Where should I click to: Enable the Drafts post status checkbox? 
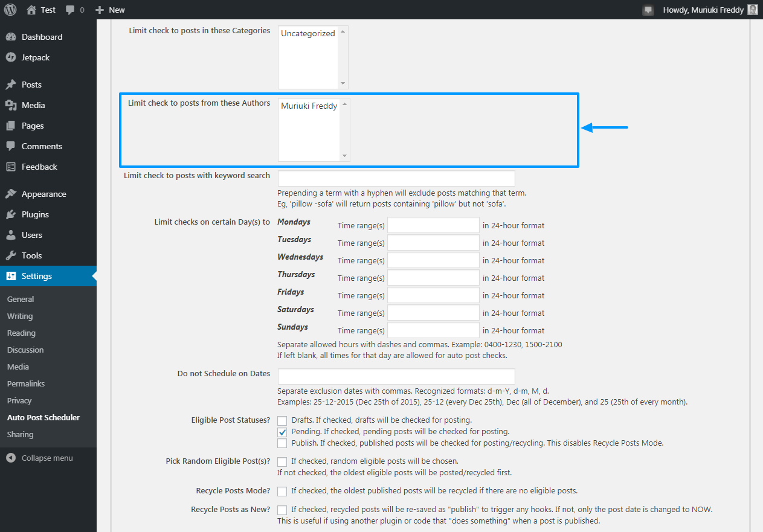point(282,420)
